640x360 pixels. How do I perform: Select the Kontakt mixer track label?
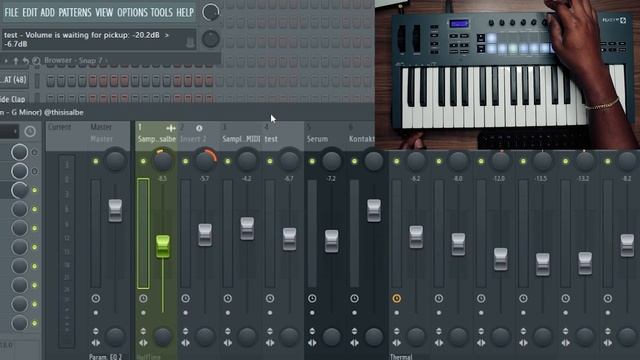(x=361, y=139)
